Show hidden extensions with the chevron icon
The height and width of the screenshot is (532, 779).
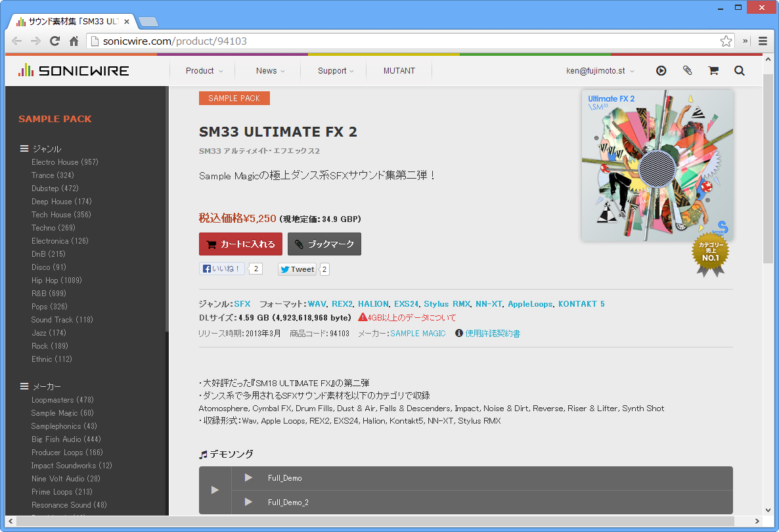click(746, 41)
